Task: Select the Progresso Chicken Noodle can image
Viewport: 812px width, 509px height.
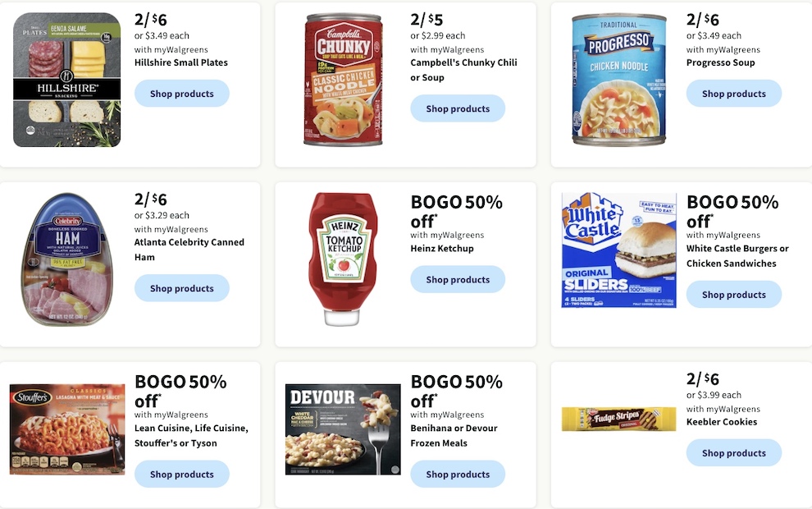Action: point(618,80)
